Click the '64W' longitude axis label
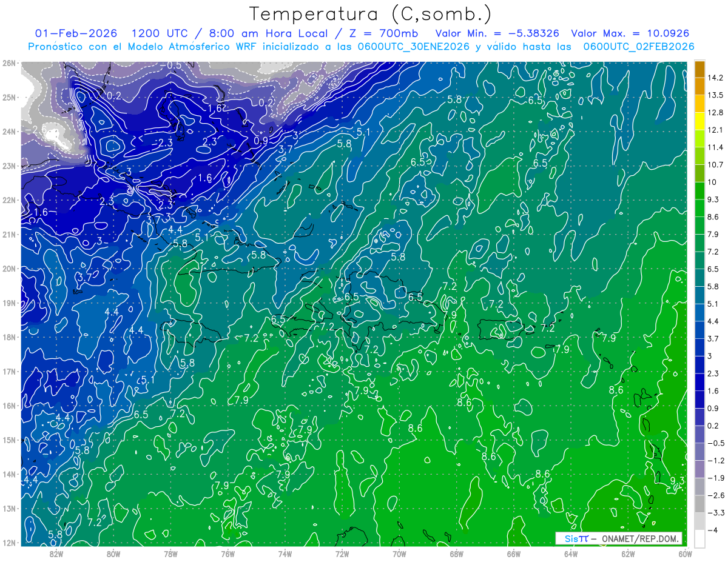This screenshot has width=728, height=562. (x=571, y=553)
